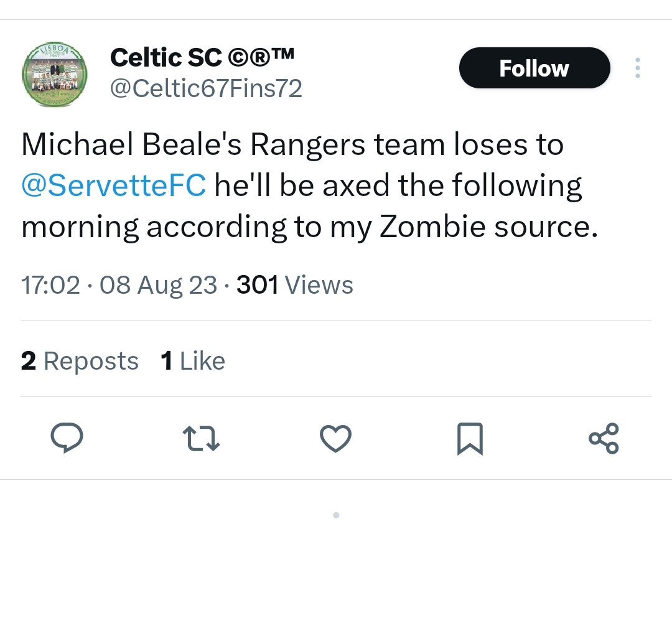Click the 17:02 timestamp
This screenshot has width=672, height=618.
[50, 285]
